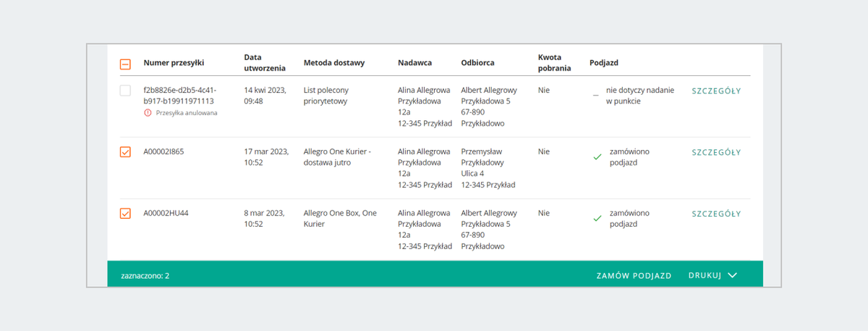This screenshot has height=331, width=868.
Task: Click the Numer przesyłki column header
Action: 174,63
